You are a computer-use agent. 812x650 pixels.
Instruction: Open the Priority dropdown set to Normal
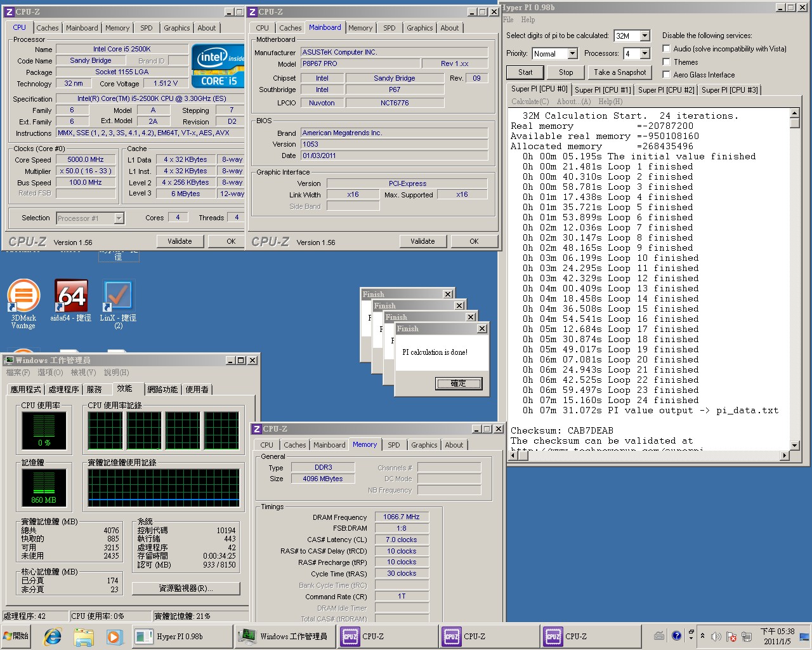pos(572,53)
